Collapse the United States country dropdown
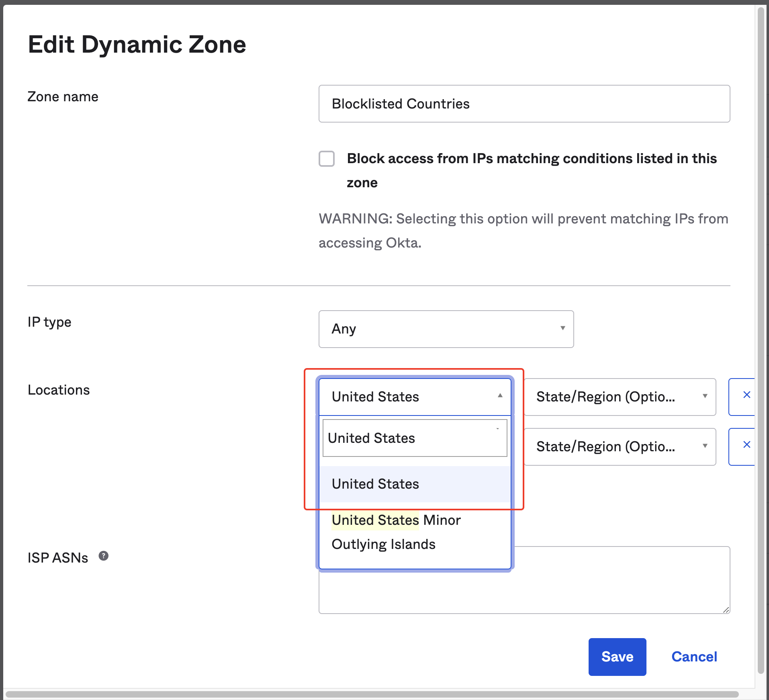The width and height of the screenshot is (769, 700). pos(415,397)
